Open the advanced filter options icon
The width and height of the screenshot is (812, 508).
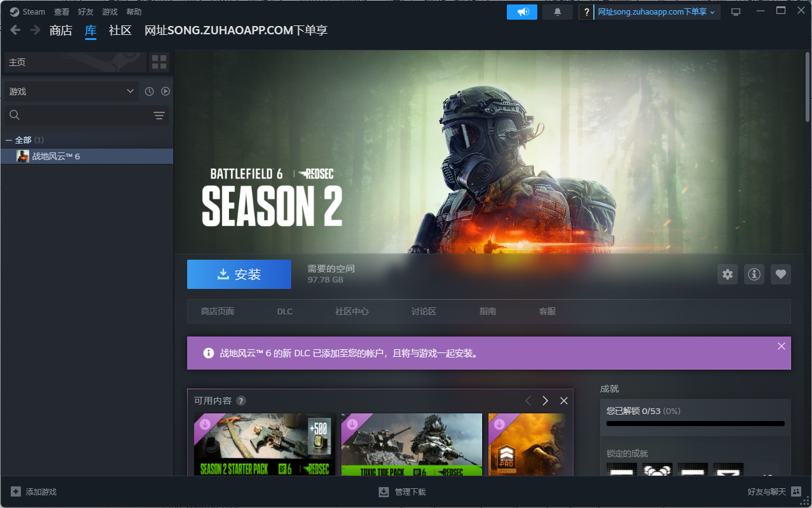[159, 116]
